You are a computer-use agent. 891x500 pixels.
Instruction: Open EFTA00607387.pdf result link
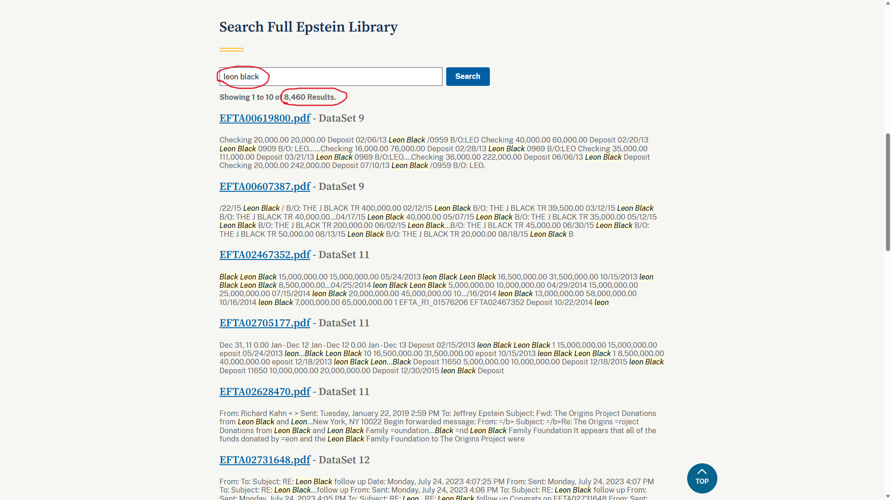265,186
